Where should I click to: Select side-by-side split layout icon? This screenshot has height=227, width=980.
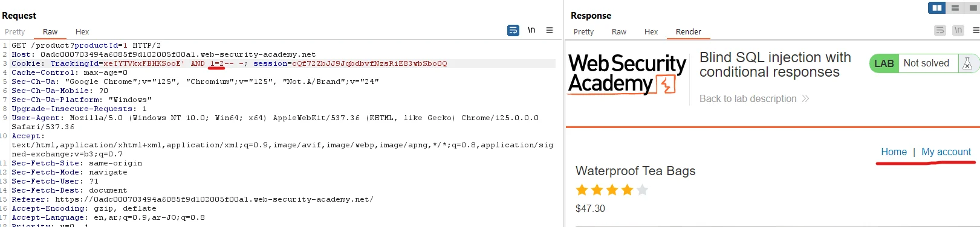tap(937, 8)
